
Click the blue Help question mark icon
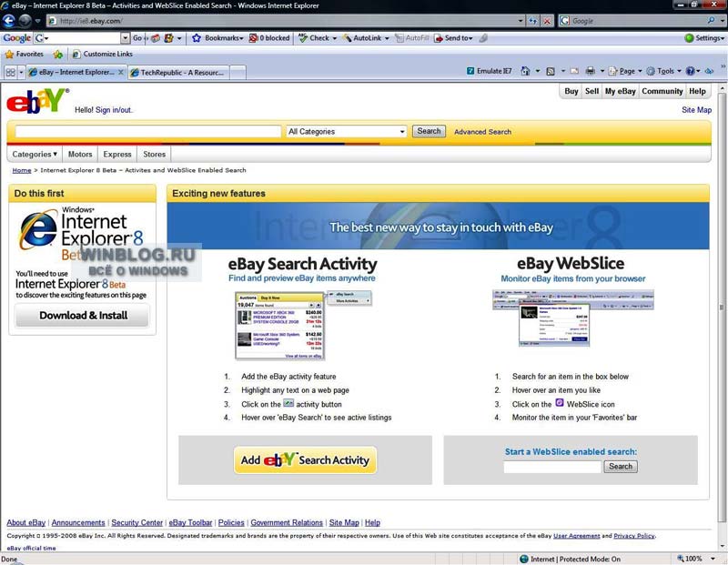click(691, 71)
